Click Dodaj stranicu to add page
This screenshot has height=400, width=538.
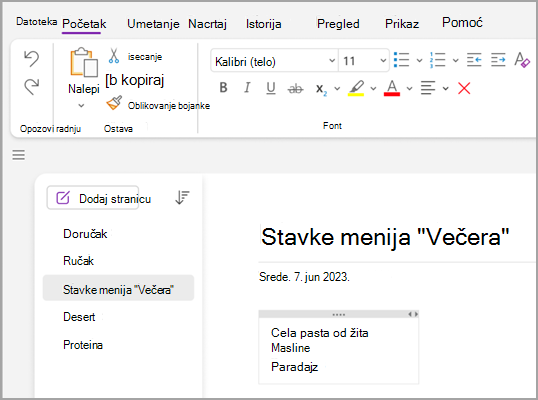click(93, 198)
